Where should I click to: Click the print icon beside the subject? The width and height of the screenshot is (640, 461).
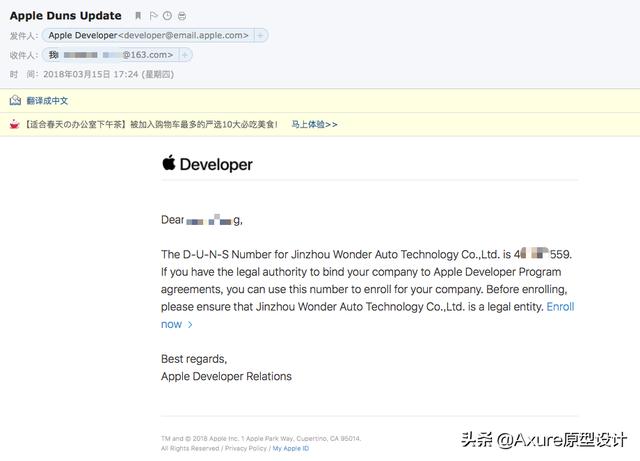pos(182,16)
